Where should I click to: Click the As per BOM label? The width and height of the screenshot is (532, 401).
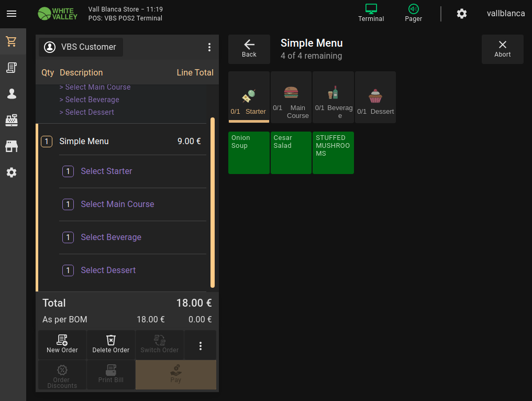[65, 320]
